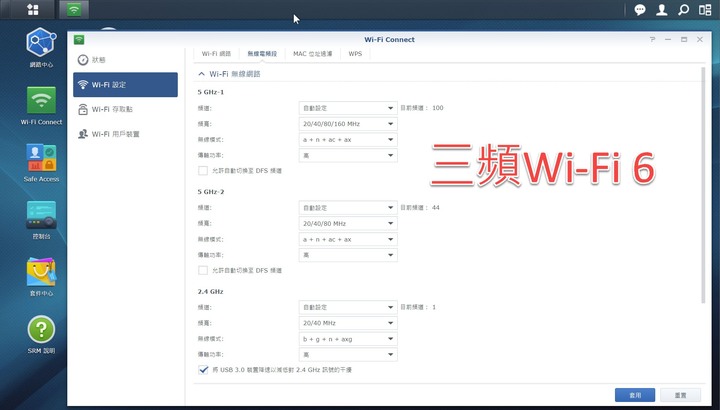Uncheck USB 3.0 downgrade interference checkbox
The image size is (720, 410).
pyautogui.click(x=203, y=370)
